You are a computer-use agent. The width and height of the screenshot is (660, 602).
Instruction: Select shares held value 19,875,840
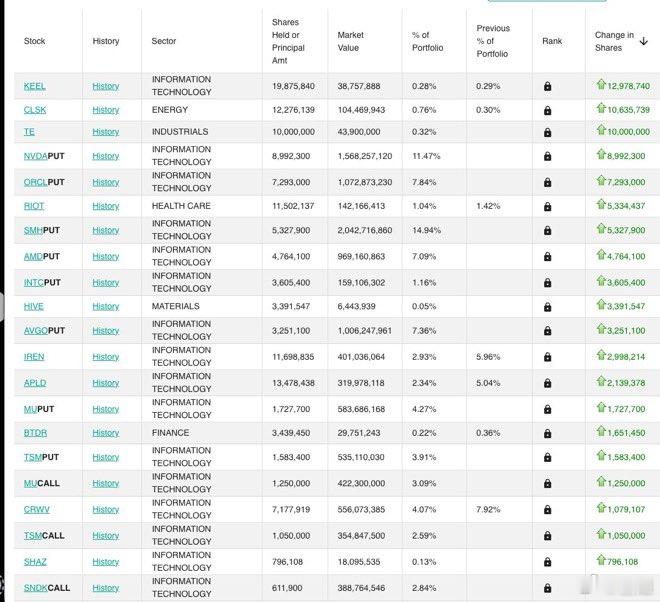[x=293, y=86]
